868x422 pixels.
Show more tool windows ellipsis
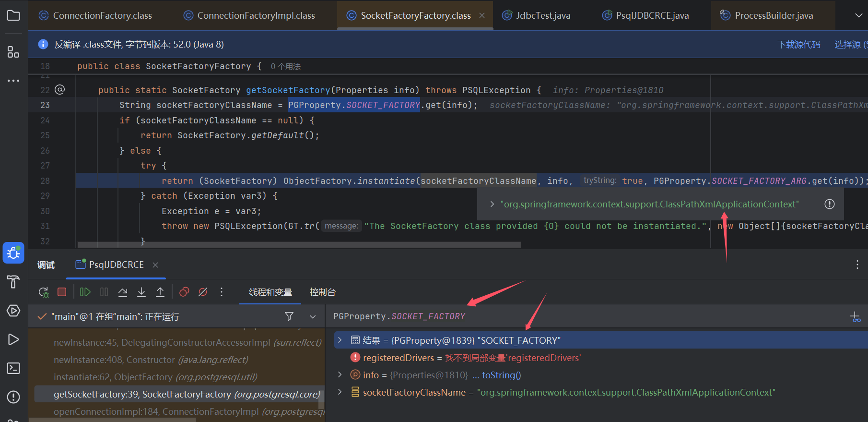click(13, 81)
